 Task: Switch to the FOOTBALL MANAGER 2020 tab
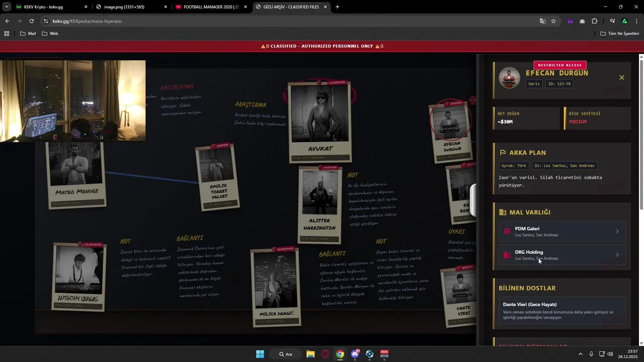(x=210, y=7)
